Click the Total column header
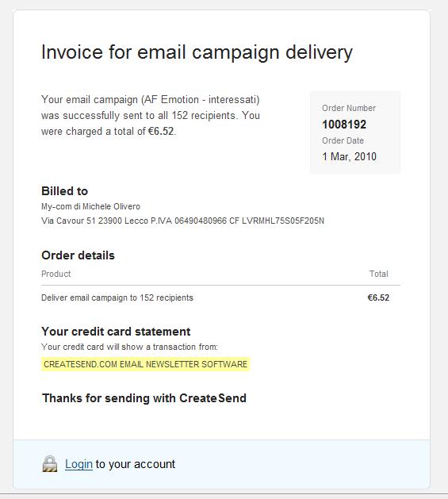 coord(379,274)
